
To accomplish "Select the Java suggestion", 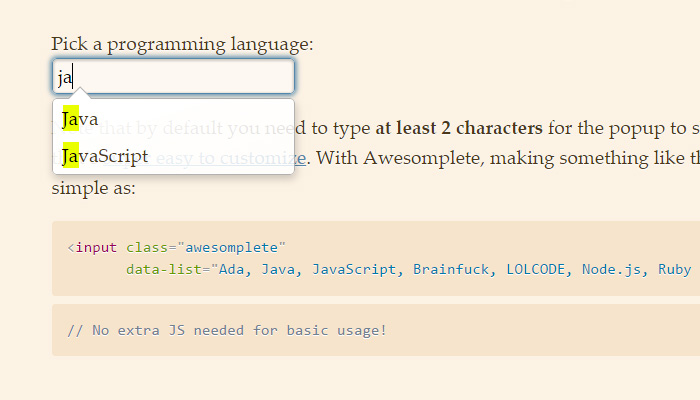I will 173,119.
